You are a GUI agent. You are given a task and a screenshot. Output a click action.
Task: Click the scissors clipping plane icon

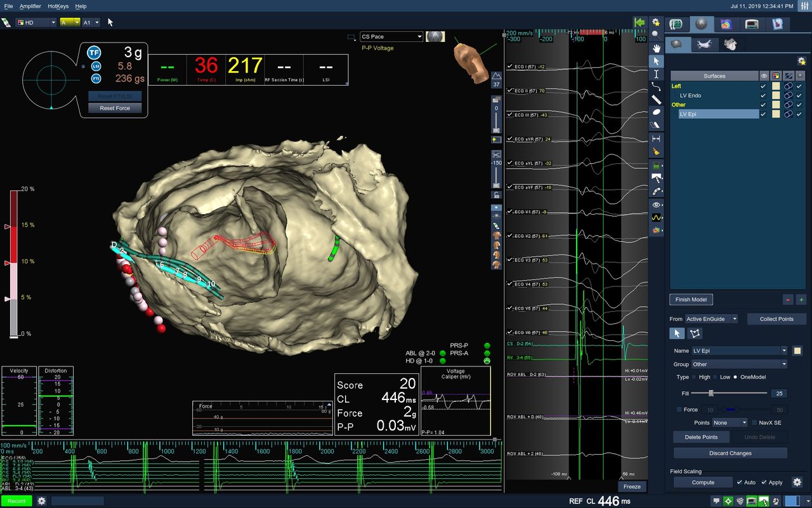tap(496, 154)
